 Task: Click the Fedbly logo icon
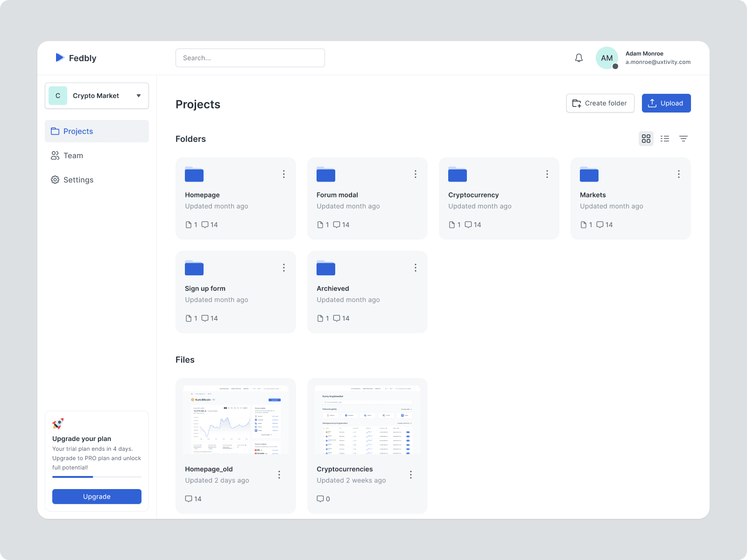[60, 57]
